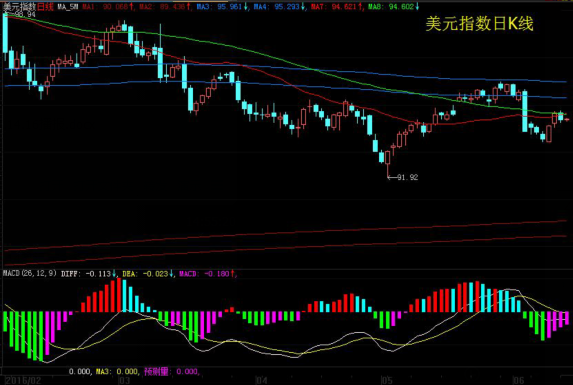Screen dimensions: 573x385
Task: Click the 美元指数日K线 yellow title
Action: 479,24
